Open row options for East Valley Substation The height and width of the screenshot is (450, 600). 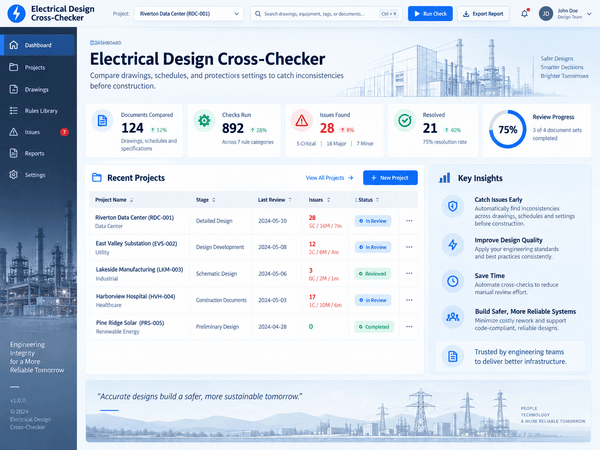(x=409, y=247)
